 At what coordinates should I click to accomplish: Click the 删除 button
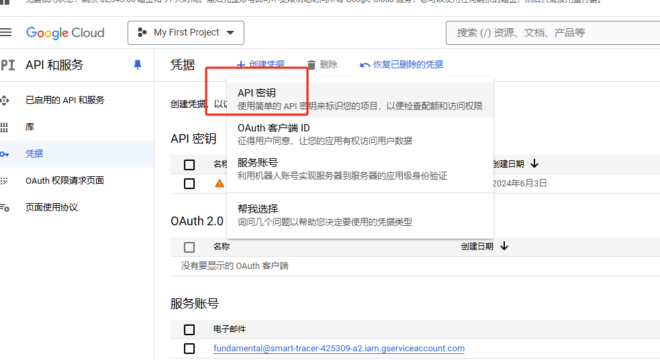click(x=322, y=64)
